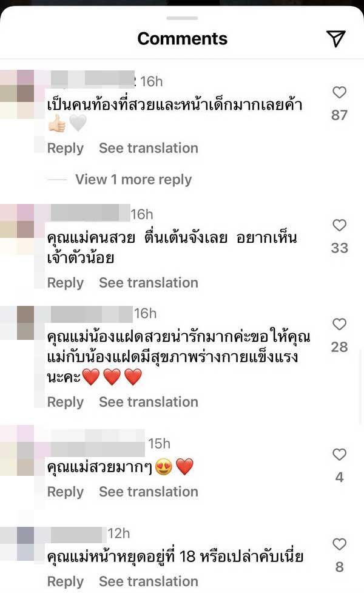Tap See translation under the first comment
Viewport: 364px width, 593px height.
[149, 148]
